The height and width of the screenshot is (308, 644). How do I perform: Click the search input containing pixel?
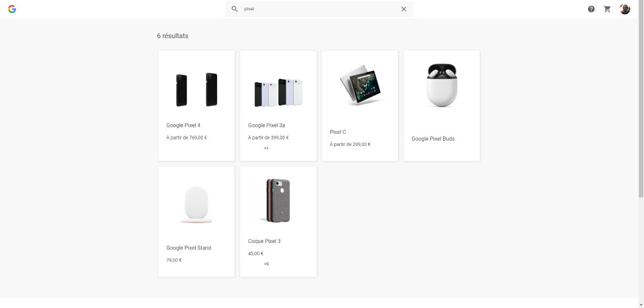[319, 9]
